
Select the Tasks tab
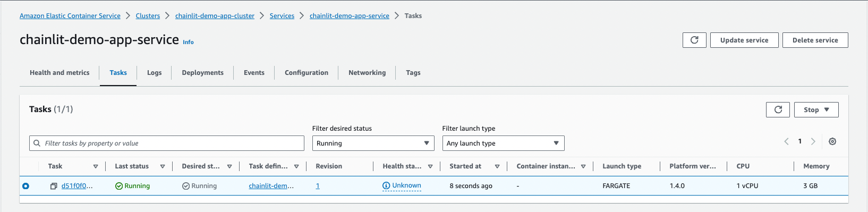click(118, 73)
